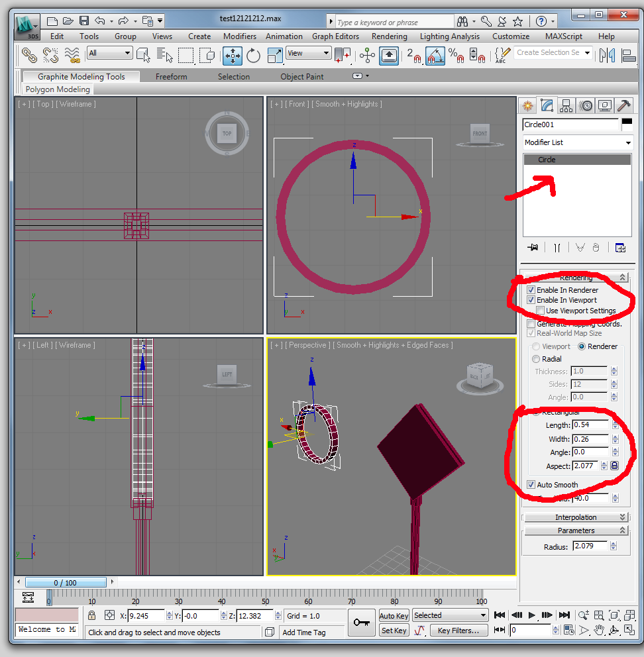Toggle the Angle Snap tool

pos(435,56)
